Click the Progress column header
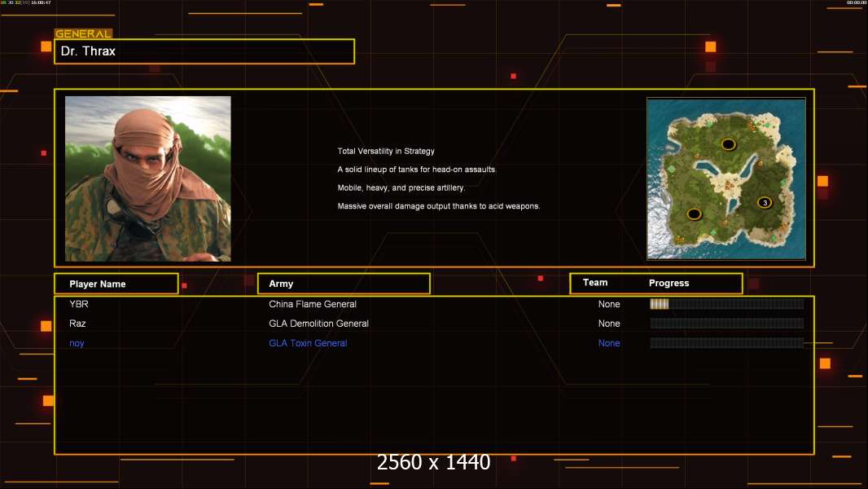Viewport: 868px width, 489px height. pos(669,283)
